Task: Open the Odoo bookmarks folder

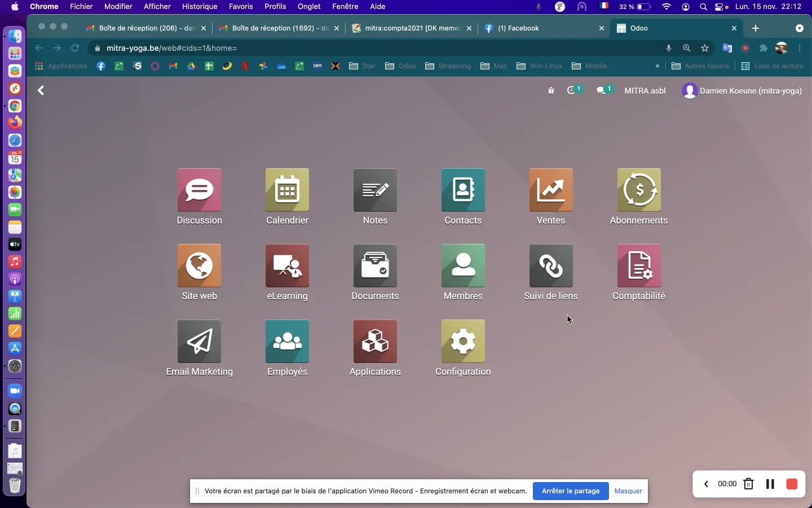Action: [401, 66]
